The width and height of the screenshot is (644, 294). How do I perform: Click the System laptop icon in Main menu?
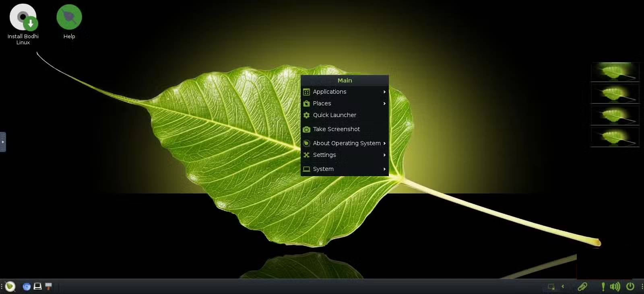[x=306, y=169]
